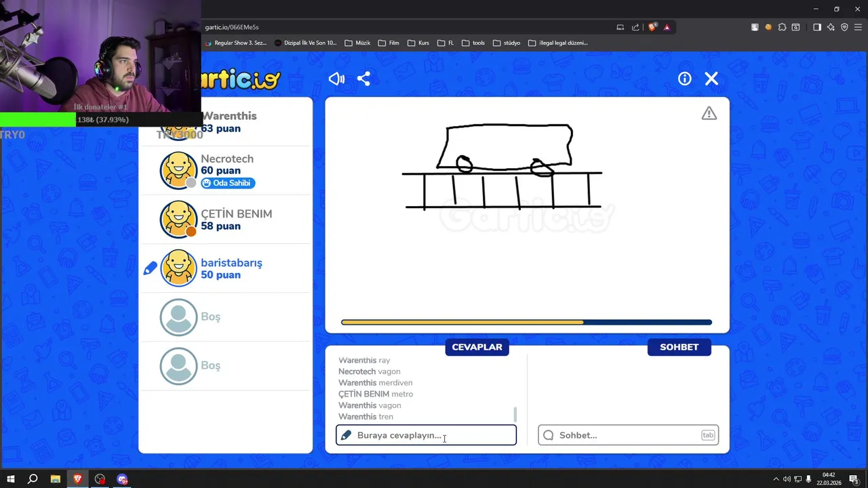Open the Kurs bookmarks folder
The height and width of the screenshot is (488, 868).
(418, 43)
